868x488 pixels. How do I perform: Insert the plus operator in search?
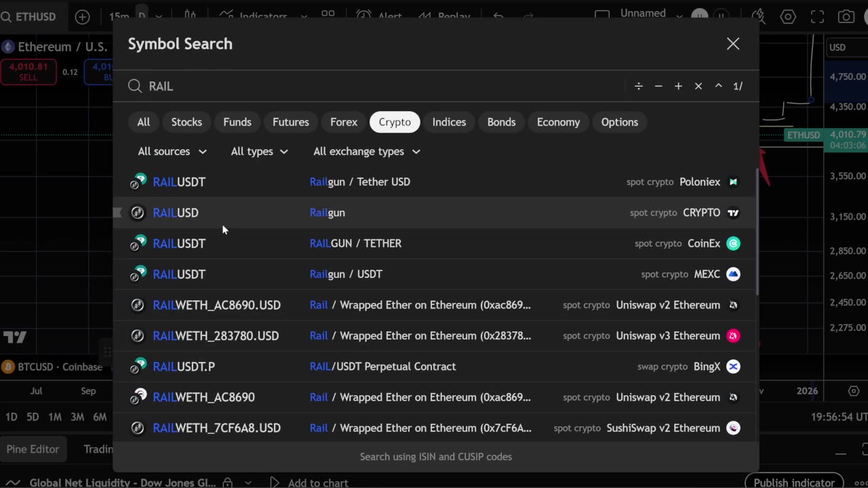tap(678, 86)
